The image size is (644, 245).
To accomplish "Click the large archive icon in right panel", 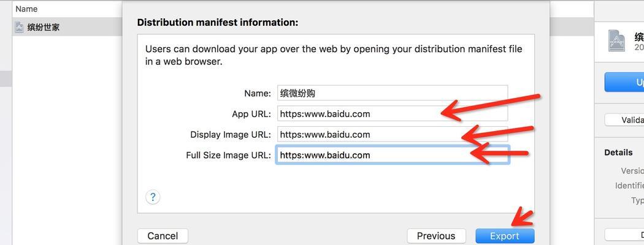I will [x=616, y=40].
